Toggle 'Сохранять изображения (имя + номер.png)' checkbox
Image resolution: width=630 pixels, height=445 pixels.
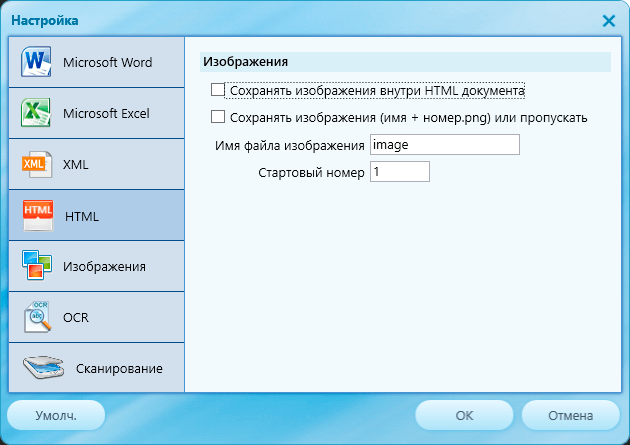pyautogui.click(x=218, y=117)
